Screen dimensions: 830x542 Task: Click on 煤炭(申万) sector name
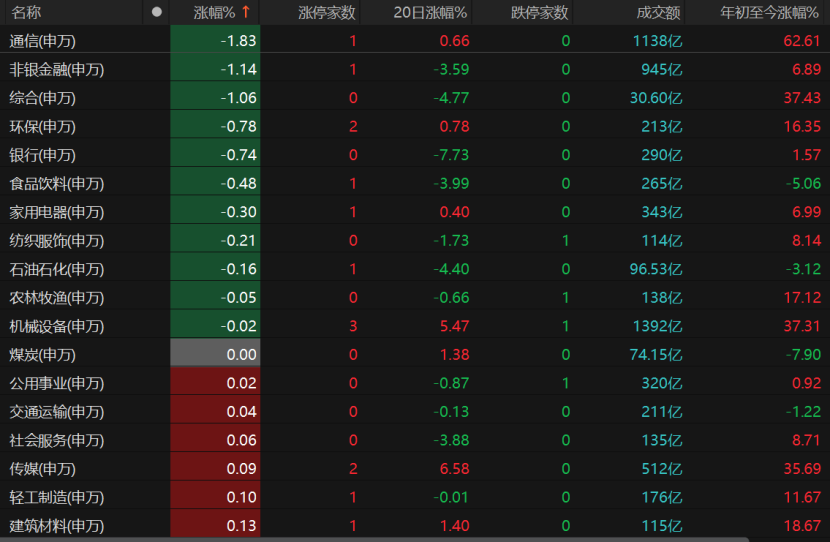(x=42, y=355)
